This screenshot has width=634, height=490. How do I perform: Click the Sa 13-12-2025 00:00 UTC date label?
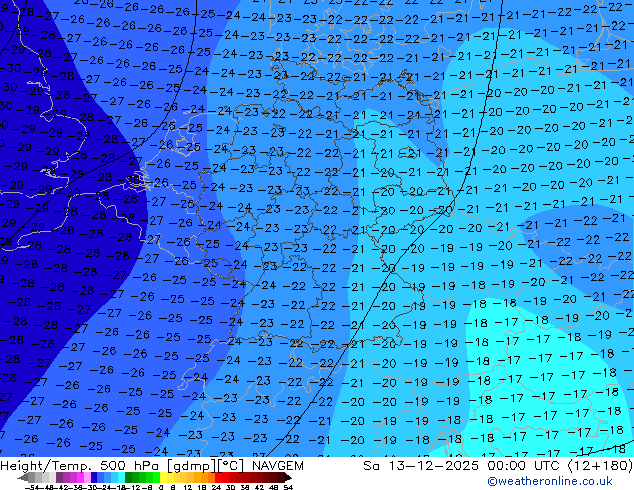click(463, 466)
